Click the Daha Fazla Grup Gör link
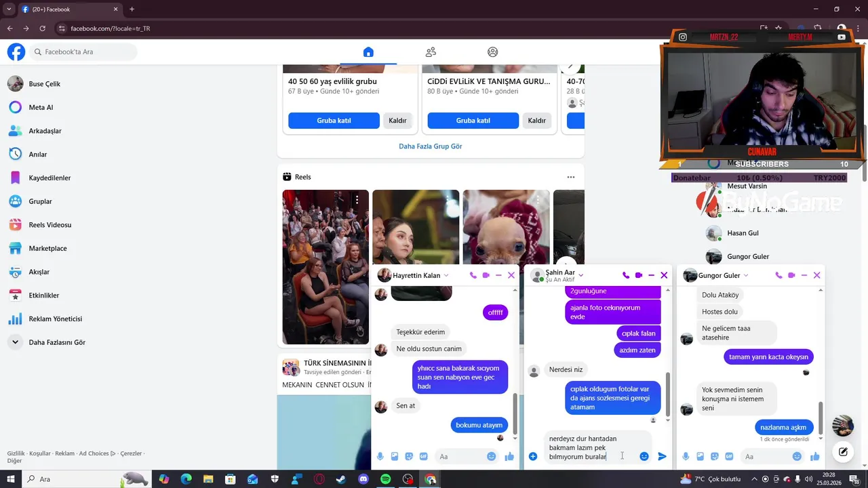The image size is (868, 488). [431, 146]
